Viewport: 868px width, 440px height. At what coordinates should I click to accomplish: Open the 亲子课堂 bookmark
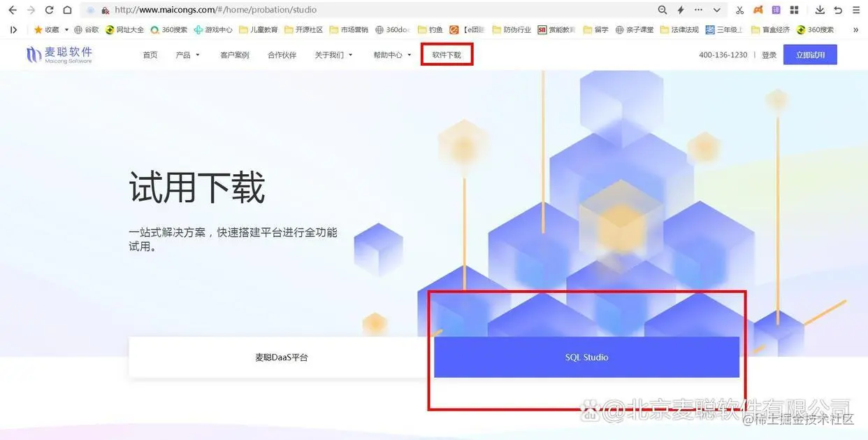[x=634, y=29]
